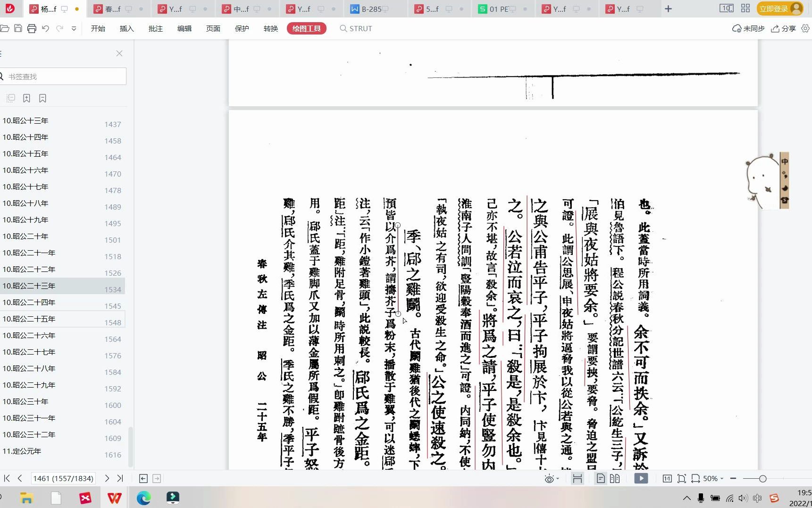The height and width of the screenshot is (508, 812).
Task: Select bookmark 11.定公元年
Action: click(62, 451)
